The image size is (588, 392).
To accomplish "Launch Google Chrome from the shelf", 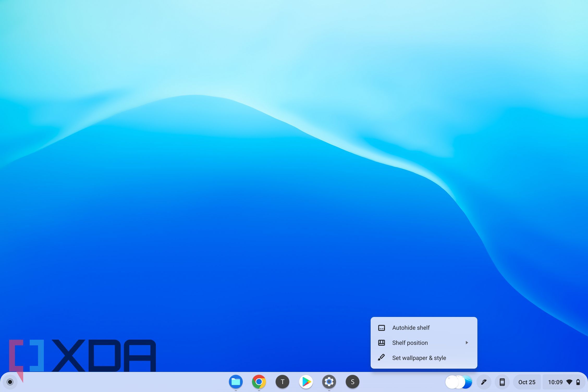I will (x=259, y=382).
